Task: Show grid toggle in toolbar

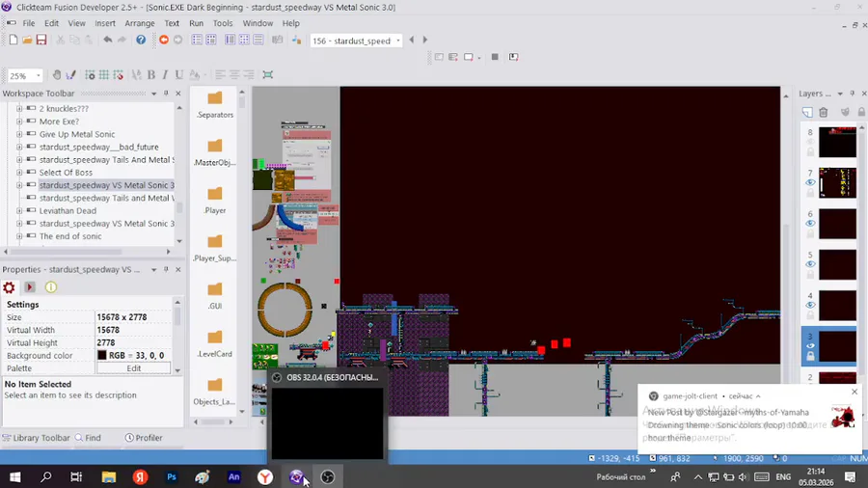Action: (x=103, y=74)
